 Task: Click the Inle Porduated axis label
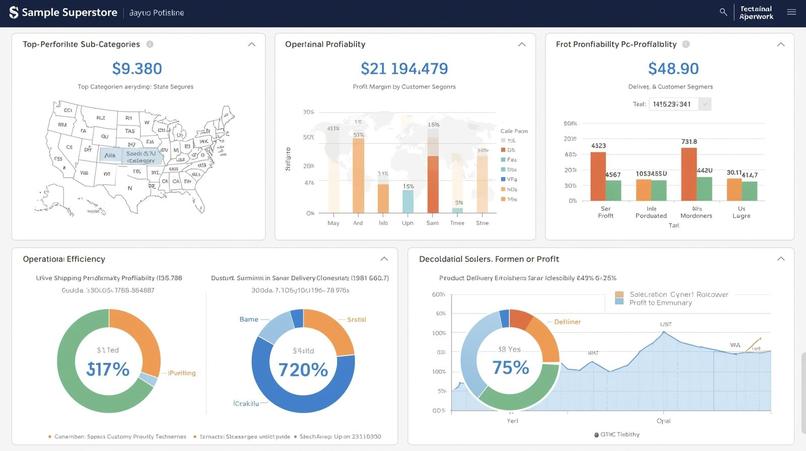tap(651, 212)
